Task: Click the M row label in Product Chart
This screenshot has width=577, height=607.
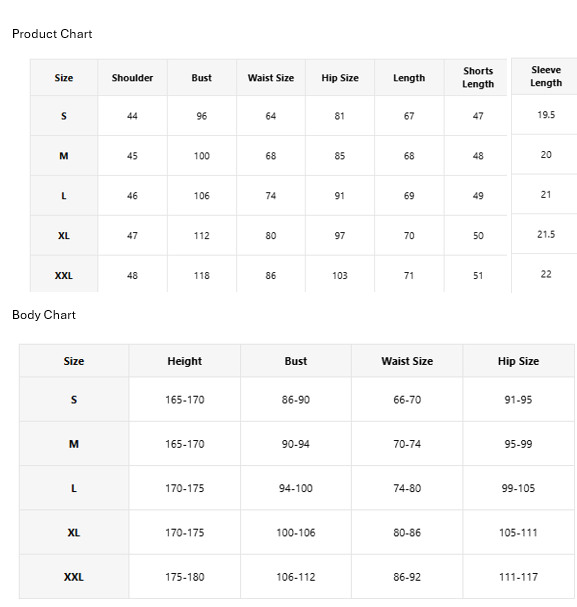Action: click(x=64, y=156)
